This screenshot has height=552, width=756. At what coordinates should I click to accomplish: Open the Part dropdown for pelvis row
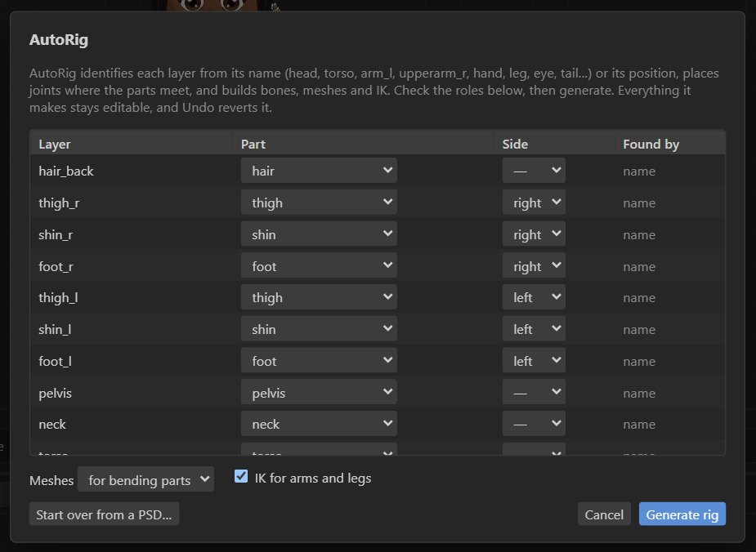tap(319, 393)
